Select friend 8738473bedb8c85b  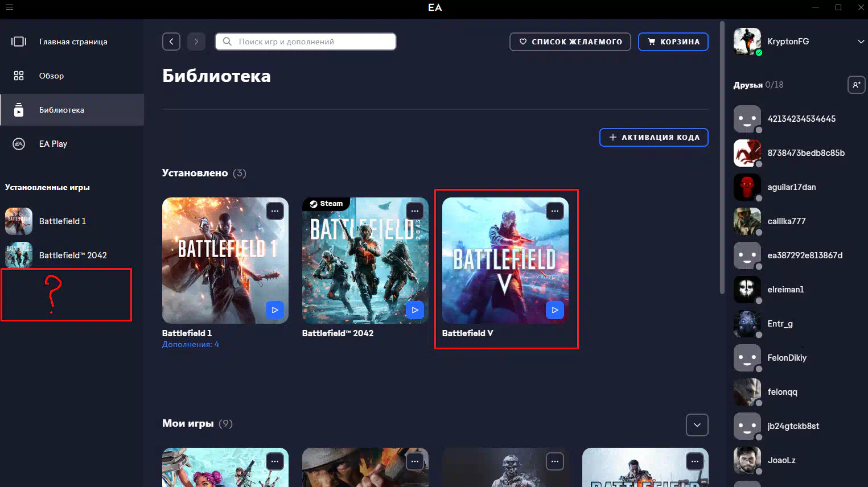pyautogui.click(x=798, y=153)
